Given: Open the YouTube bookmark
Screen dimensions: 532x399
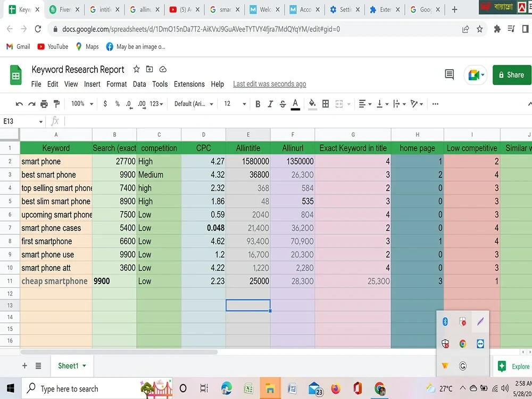Looking at the screenshot, I should 53,47.
